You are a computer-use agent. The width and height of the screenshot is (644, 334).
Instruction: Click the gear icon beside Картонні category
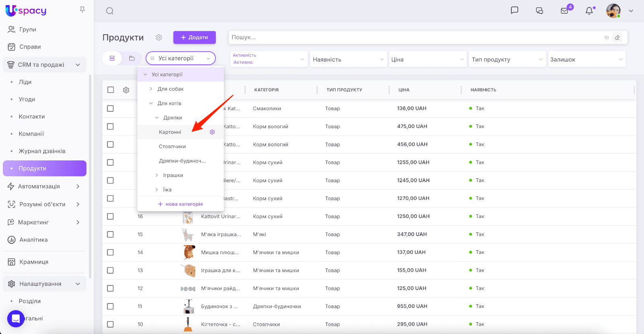[212, 132]
